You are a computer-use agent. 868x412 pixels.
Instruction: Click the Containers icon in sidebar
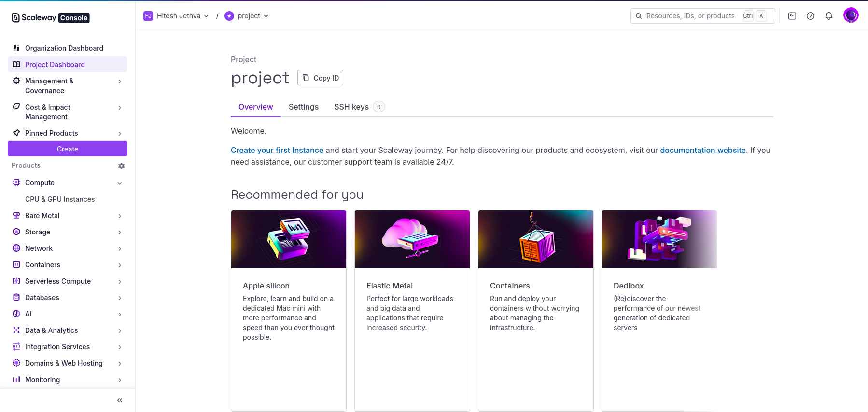click(16, 264)
